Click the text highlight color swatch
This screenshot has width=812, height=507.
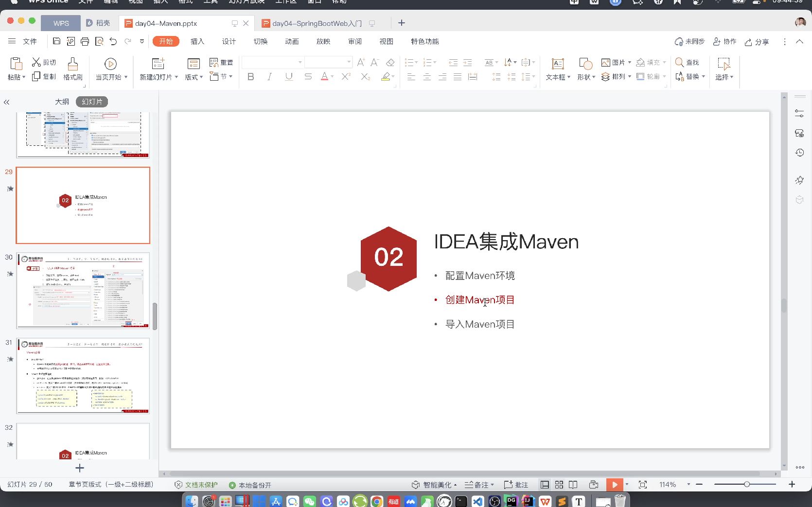tap(386, 77)
